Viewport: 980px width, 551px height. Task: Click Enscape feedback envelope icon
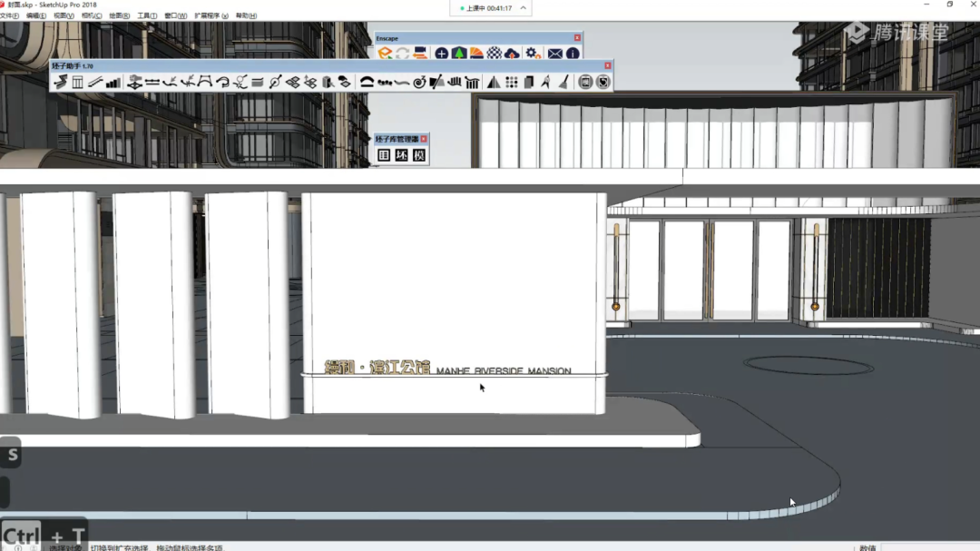click(x=555, y=54)
